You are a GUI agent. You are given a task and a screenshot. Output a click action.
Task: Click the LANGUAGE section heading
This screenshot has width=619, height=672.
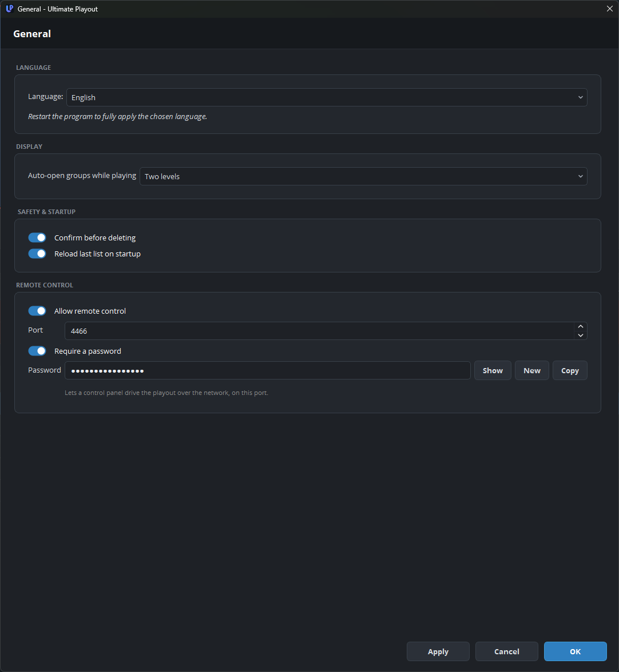33,68
